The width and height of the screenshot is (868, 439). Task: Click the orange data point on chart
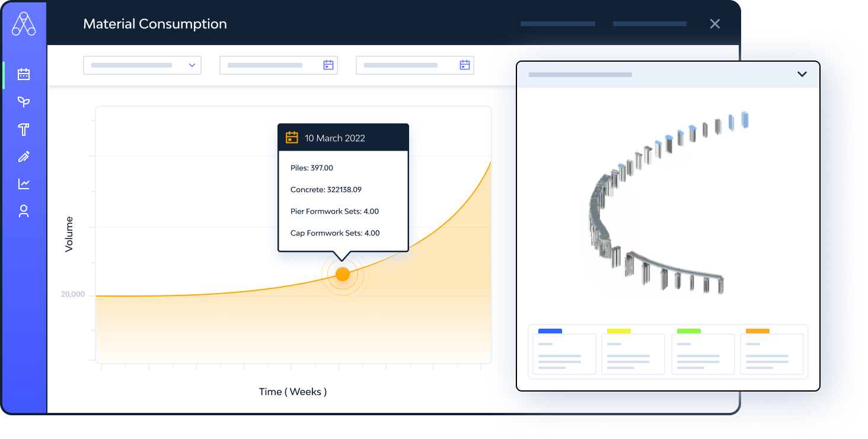pyautogui.click(x=343, y=274)
